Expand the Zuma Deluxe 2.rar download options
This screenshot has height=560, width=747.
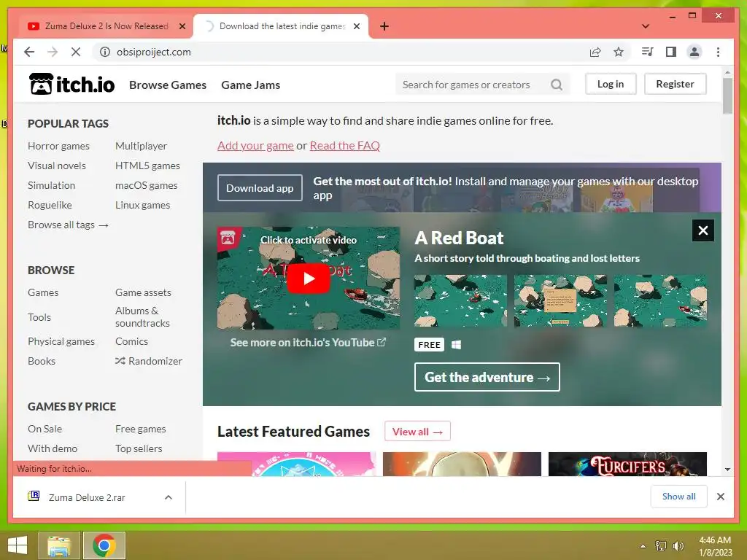pyautogui.click(x=169, y=497)
